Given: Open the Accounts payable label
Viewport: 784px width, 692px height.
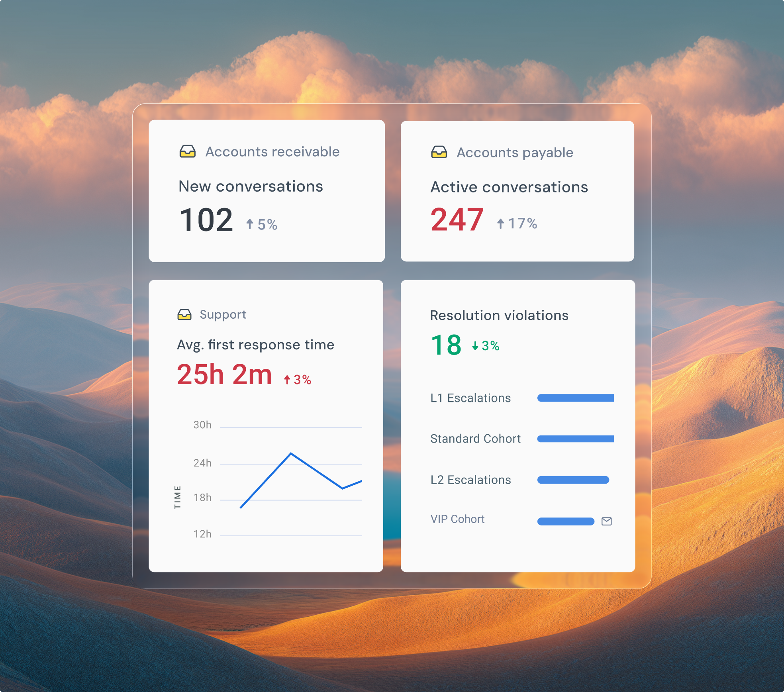Looking at the screenshot, I should point(515,153).
